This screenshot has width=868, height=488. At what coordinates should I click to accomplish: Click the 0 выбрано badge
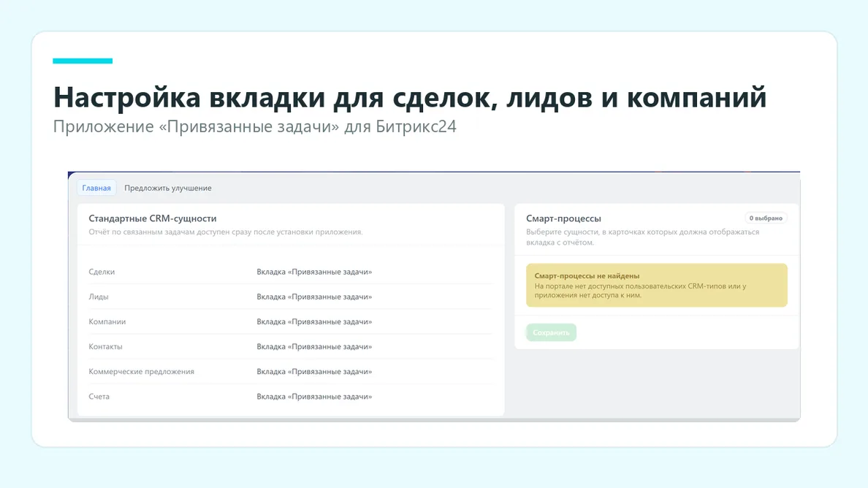[x=766, y=218]
